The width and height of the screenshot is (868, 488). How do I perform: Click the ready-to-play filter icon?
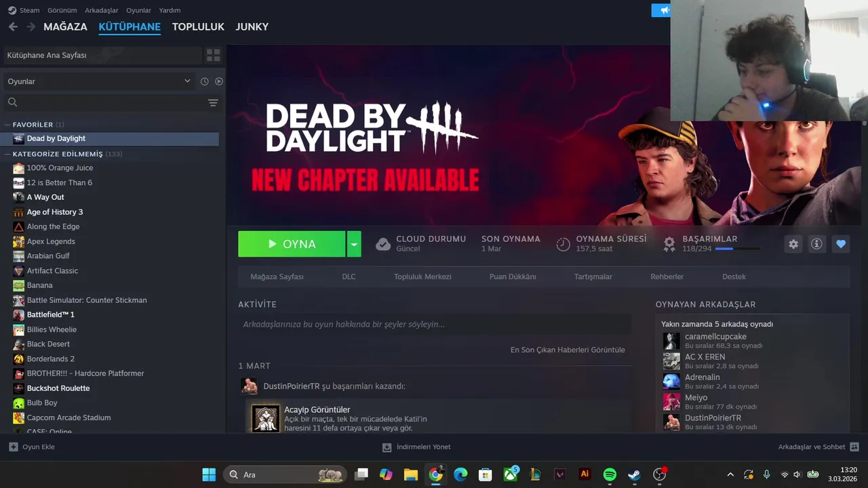(x=219, y=81)
